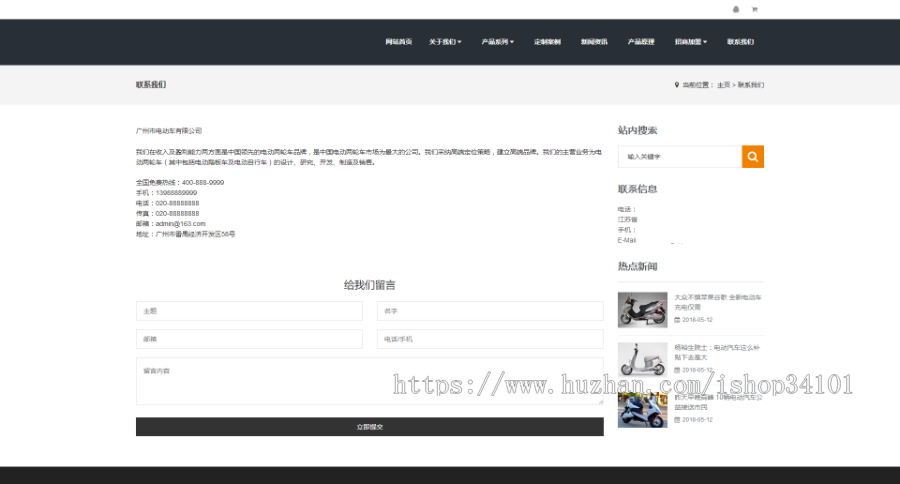Screen dimensions: 900x484
Task: Click the blue scooter news thumbnail
Action: tap(642, 409)
